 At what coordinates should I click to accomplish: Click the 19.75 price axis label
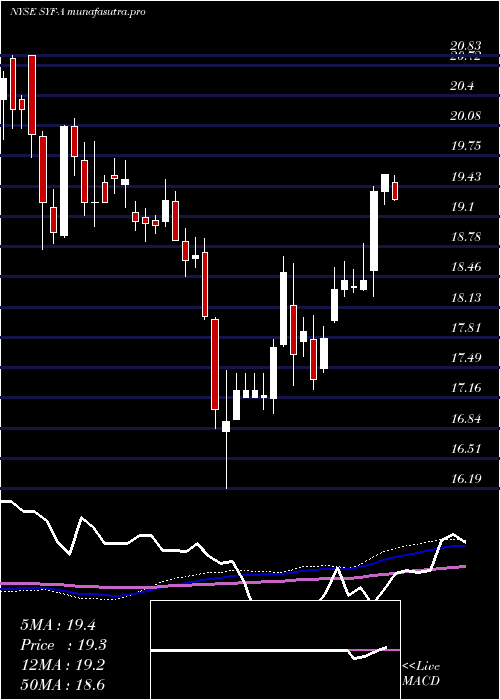pyautogui.click(x=465, y=146)
